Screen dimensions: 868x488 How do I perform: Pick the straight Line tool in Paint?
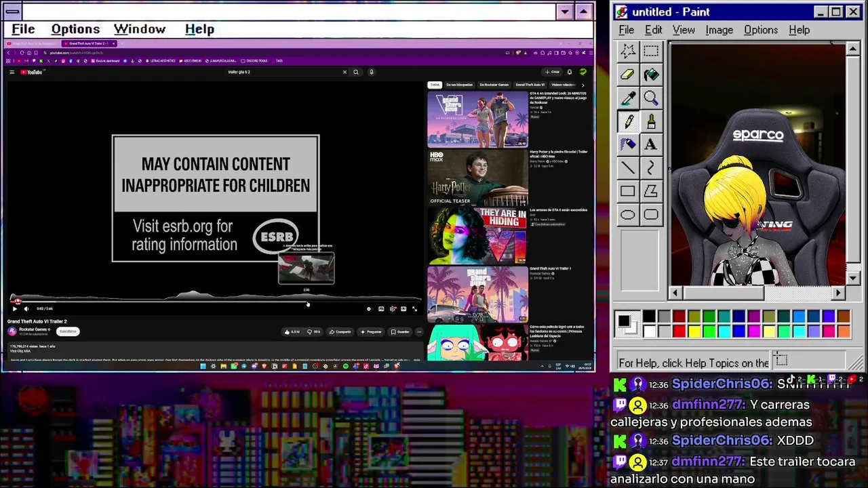click(627, 168)
